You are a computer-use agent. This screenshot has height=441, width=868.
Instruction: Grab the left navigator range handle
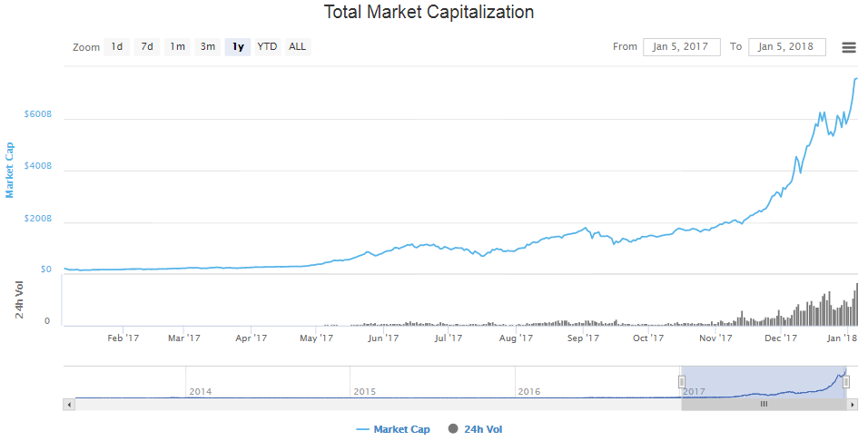pos(682,382)
